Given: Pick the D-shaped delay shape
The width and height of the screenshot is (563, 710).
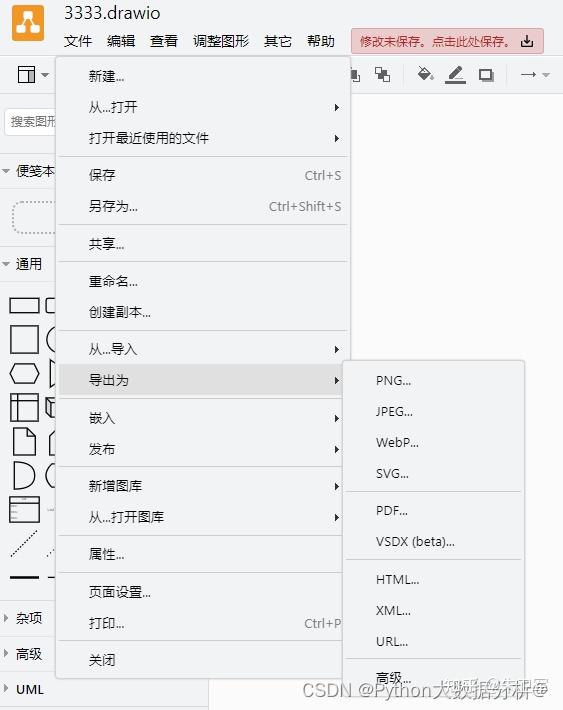Looking at the screenshot, I should [x=24, y=475].
